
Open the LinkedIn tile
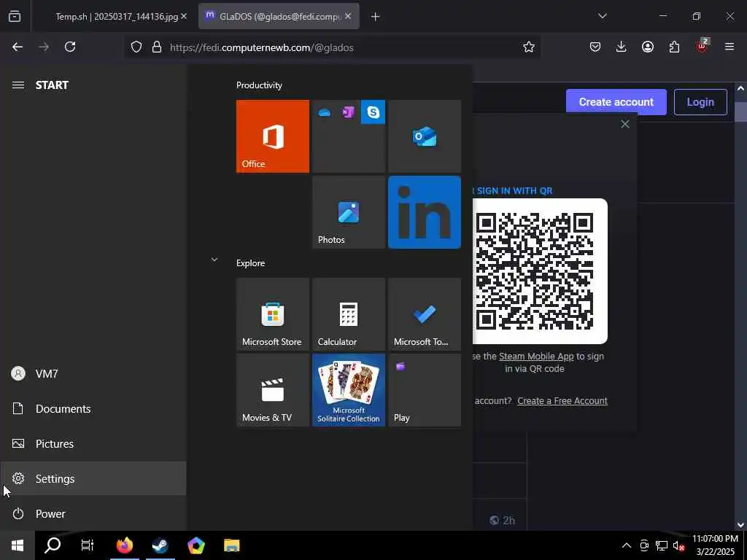425,212
